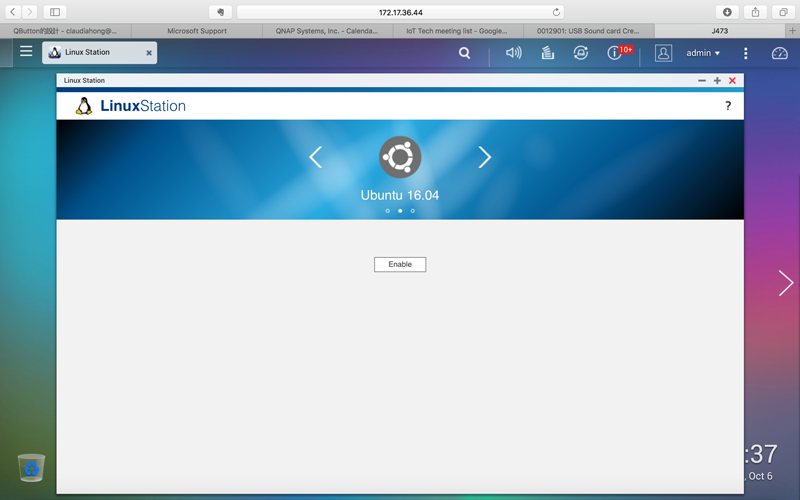Expand the admin user dropdown
The height and width of the screenshot is (500, 800).
[x=703, y=53]
